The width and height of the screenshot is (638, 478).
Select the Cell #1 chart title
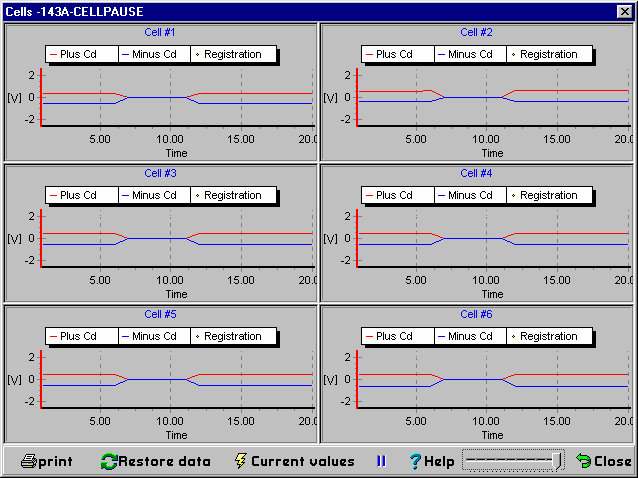[160, 32]
